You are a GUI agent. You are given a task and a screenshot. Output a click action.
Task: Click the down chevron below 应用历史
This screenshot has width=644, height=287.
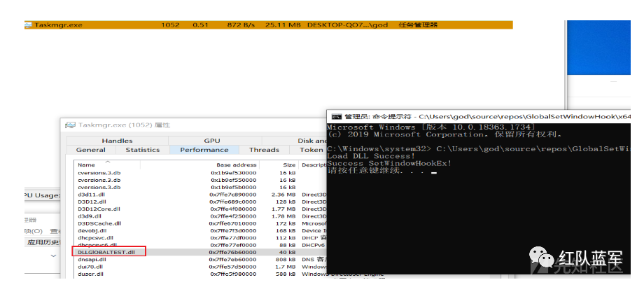[53, 255]
